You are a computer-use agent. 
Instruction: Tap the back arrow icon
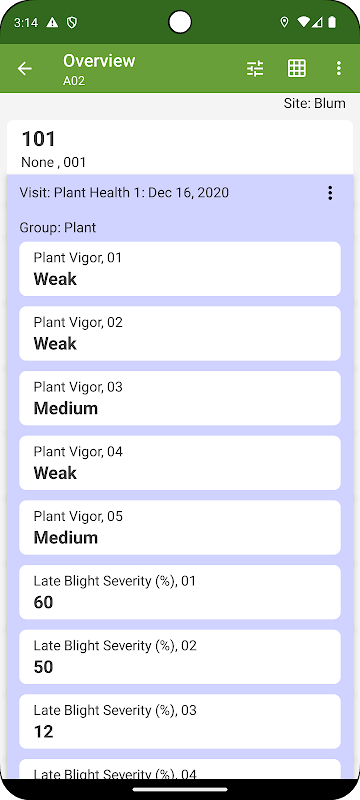[x=24, y=68]
